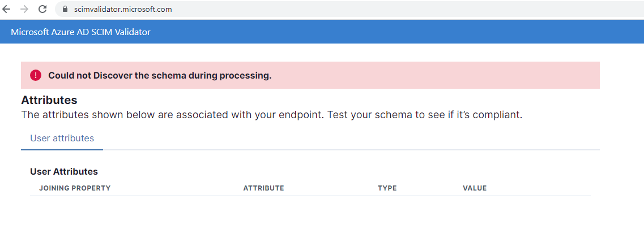Screen dimensions: 644x238
Task: Reload the SCIM validator page
Action: pyautogui.click(x=42, y=9)
